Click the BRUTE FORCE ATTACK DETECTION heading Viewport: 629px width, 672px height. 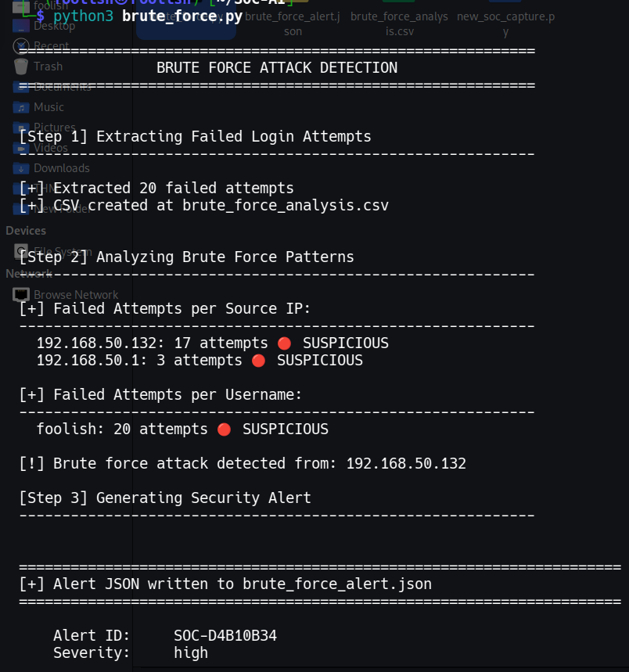click(x=277, y=68)
